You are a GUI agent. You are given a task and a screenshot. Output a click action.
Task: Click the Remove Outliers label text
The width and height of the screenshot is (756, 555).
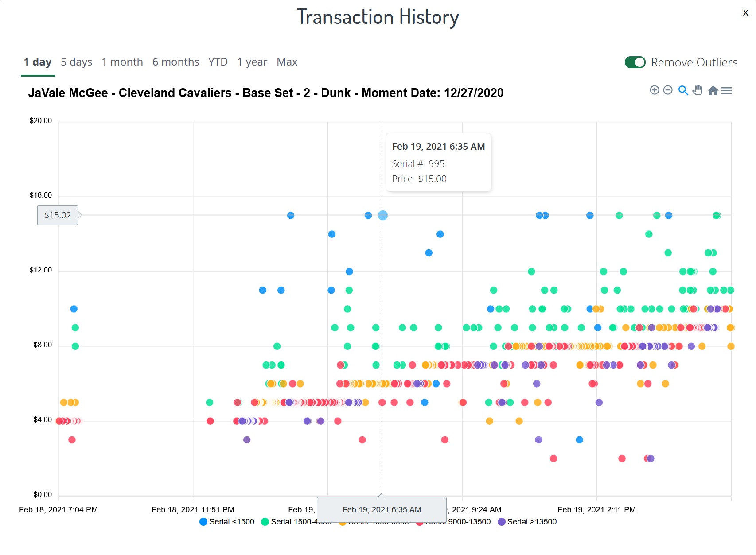pyautogui.click(x=694, y=62)
